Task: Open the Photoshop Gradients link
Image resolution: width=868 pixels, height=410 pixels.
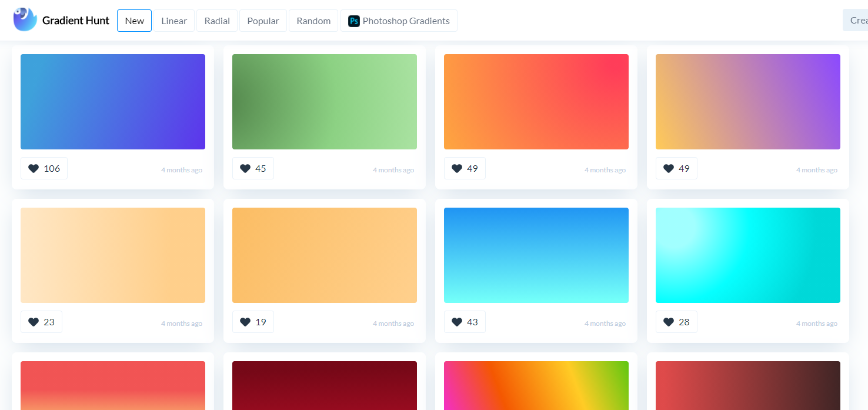Action: click(x=399, y=21)
